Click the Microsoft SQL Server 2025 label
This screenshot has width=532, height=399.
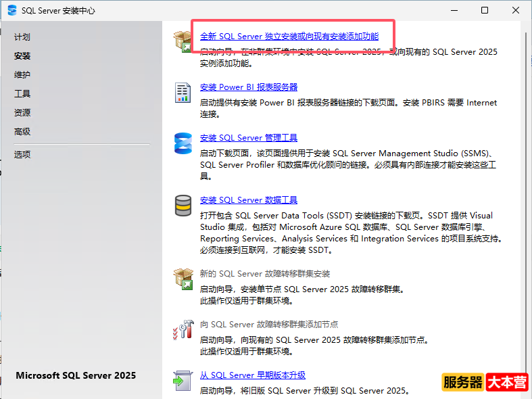[76, 375]
